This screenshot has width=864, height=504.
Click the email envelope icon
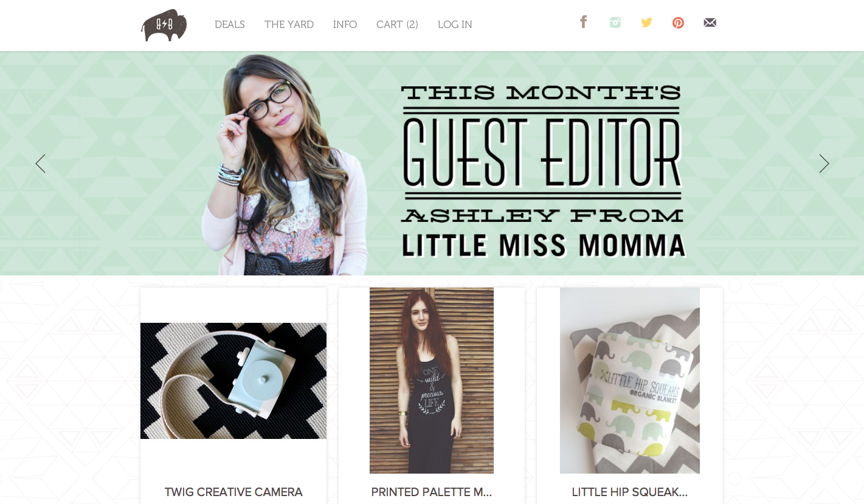[710, 22]
